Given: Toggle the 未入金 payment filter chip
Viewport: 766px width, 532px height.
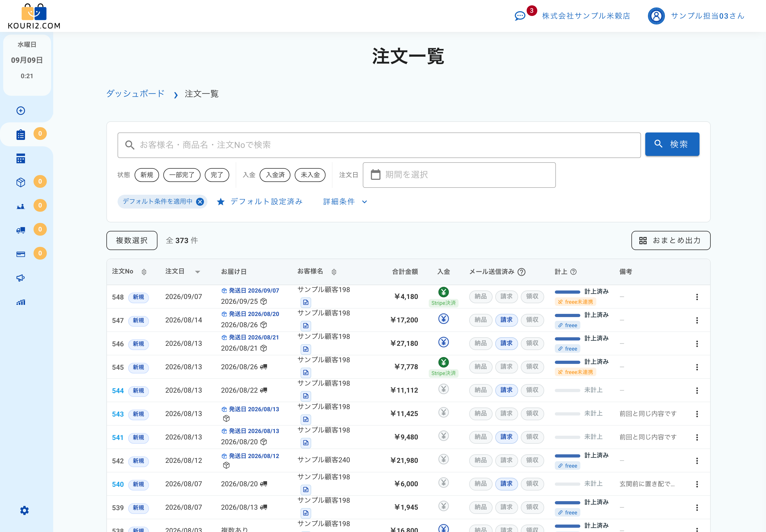Looking at the screenshot, I should (310, 175).
